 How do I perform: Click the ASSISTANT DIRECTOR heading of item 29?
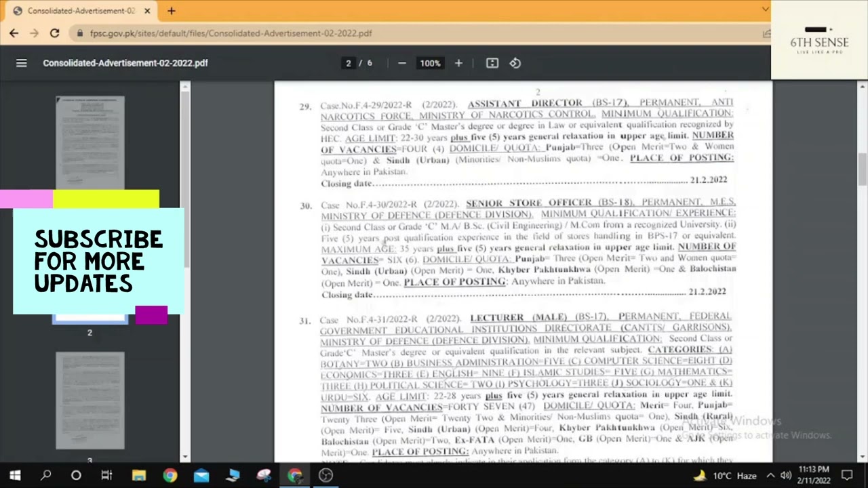525,103
